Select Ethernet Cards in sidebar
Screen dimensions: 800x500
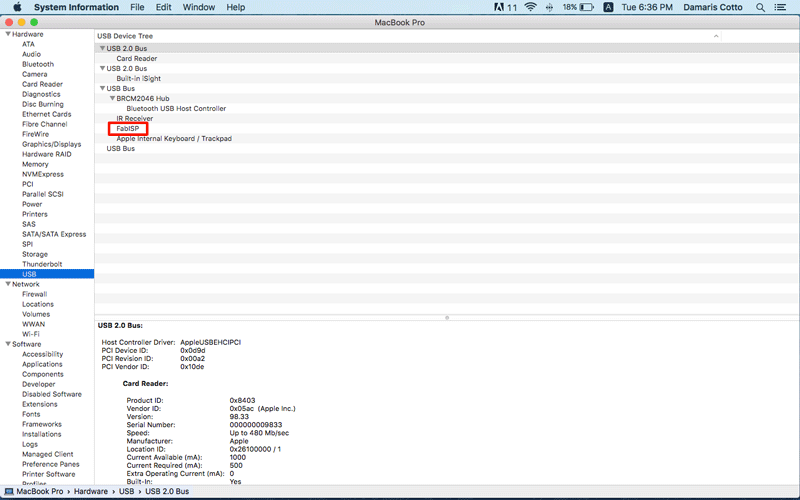click(46, 114)
